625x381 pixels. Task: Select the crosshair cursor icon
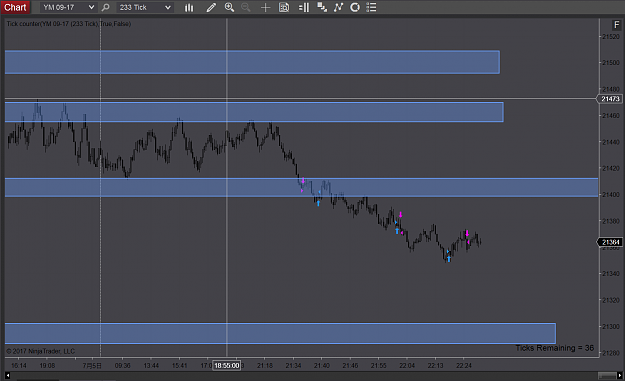(x=265, y=7)
